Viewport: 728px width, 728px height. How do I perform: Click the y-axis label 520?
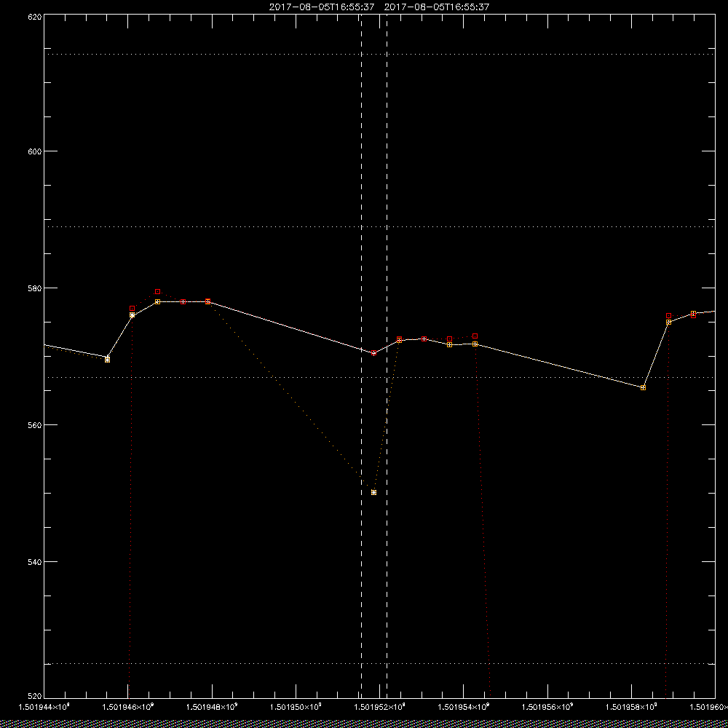tap(35, 697)
